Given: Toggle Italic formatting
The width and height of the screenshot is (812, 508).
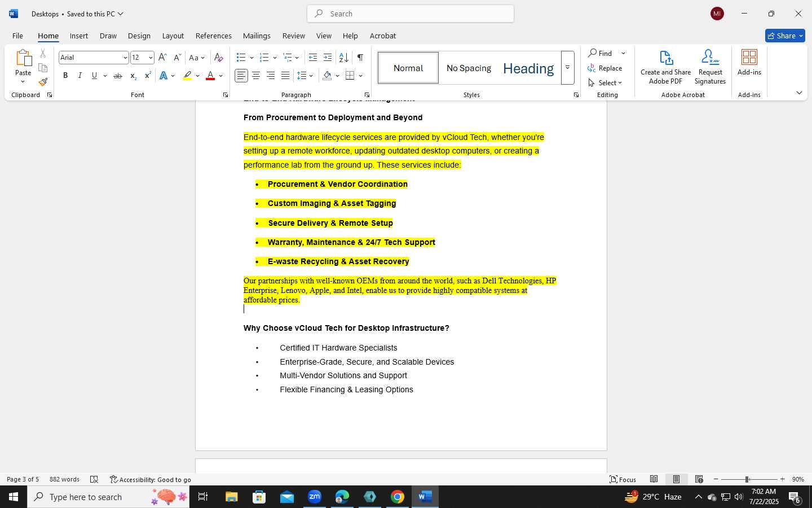Looking at the screenshot, I should click(80, 76).
